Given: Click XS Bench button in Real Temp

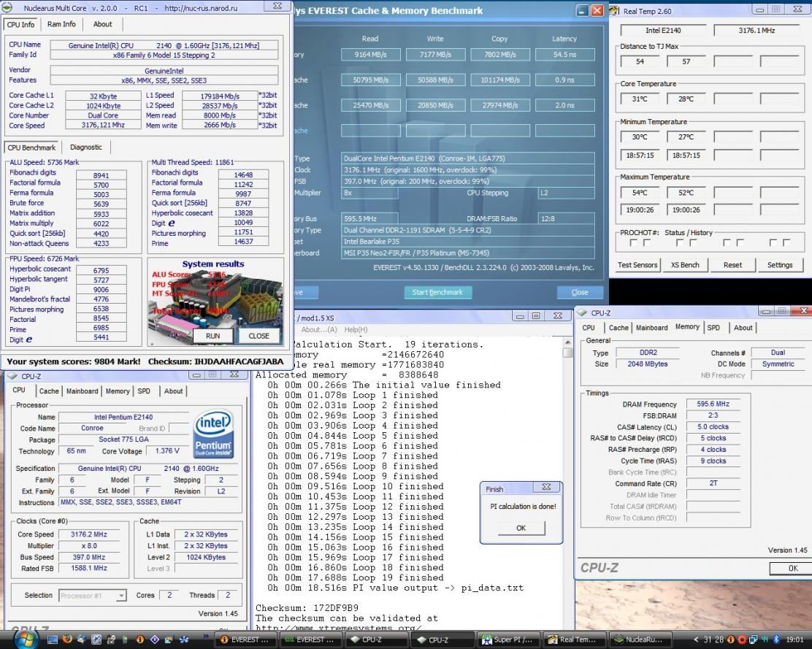Looking at the screenshot, I should click(685, 265).
